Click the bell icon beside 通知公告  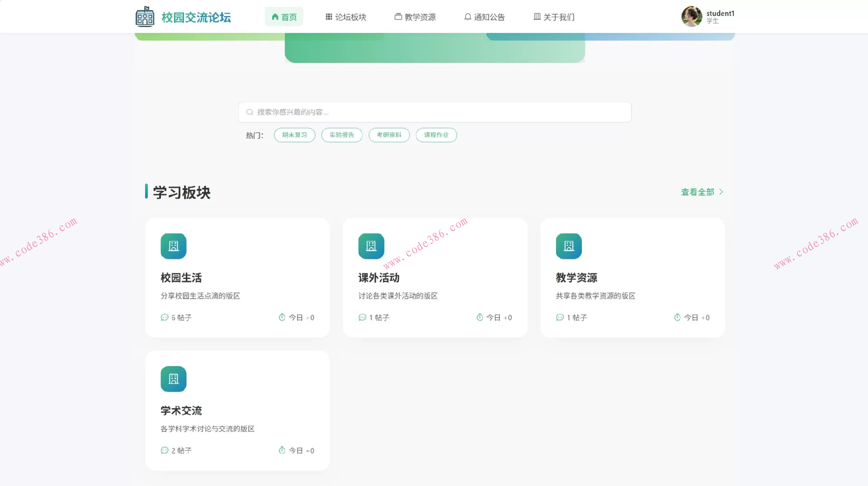tap(467, 17)
